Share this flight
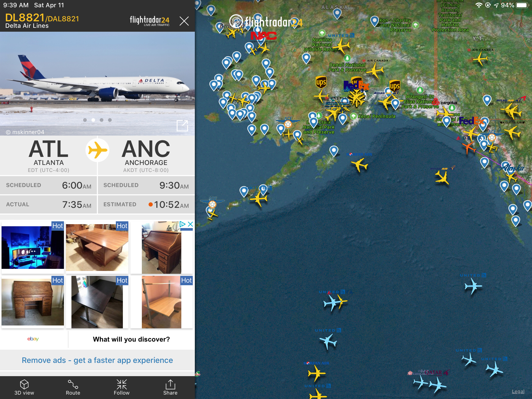The image size is (532, 399). (x=170, y=384)
